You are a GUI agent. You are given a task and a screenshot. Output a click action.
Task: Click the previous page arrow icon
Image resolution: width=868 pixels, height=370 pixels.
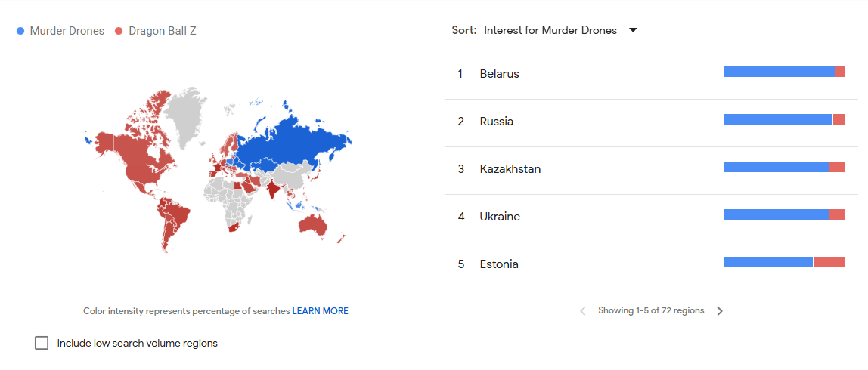coord(582,311)
